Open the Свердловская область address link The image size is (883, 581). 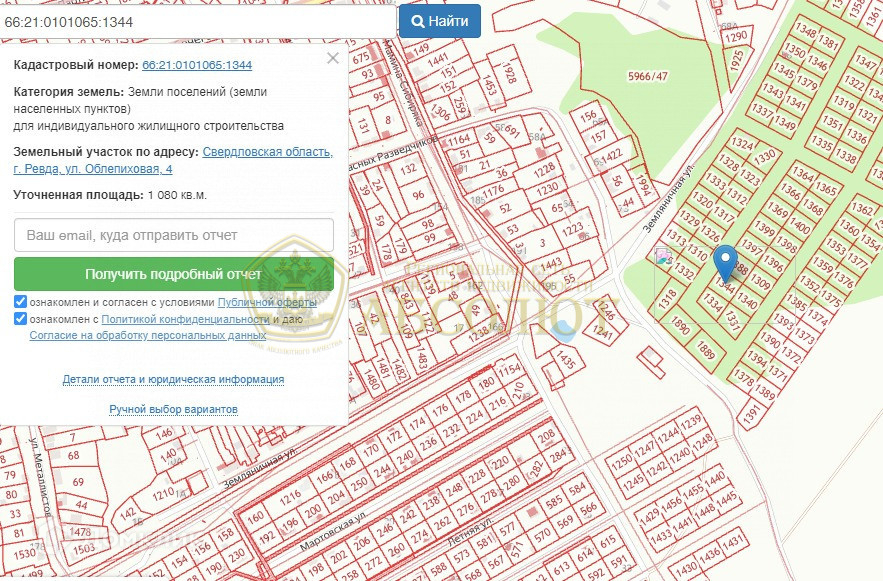267,152
